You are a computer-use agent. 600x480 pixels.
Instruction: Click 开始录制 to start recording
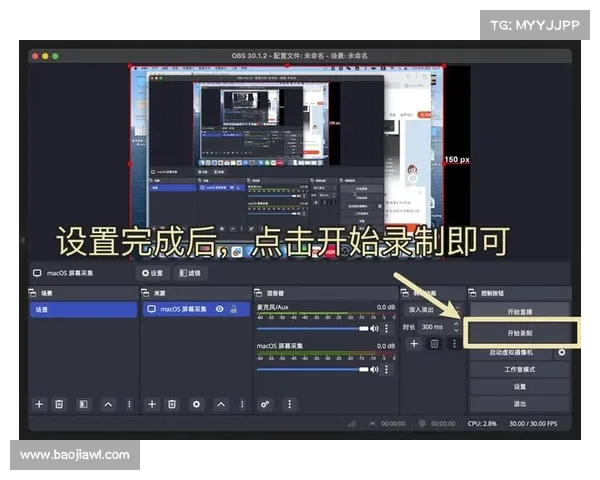coord(520,333)
